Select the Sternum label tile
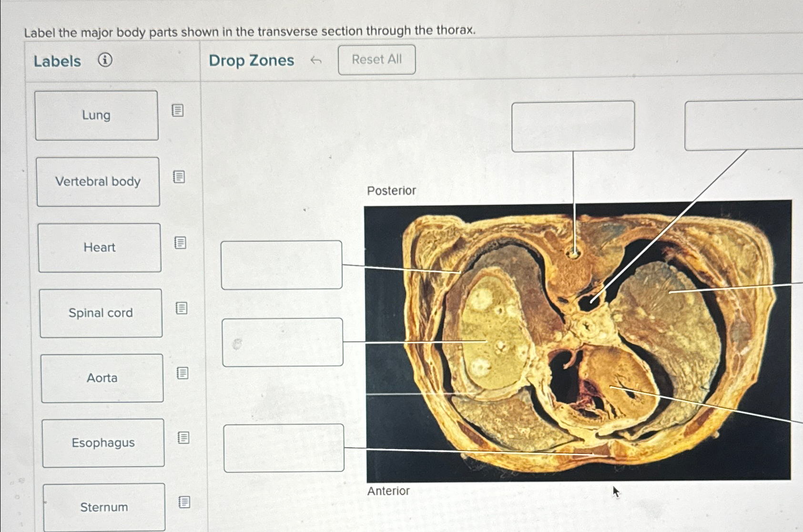 click(x=103, y=507)
